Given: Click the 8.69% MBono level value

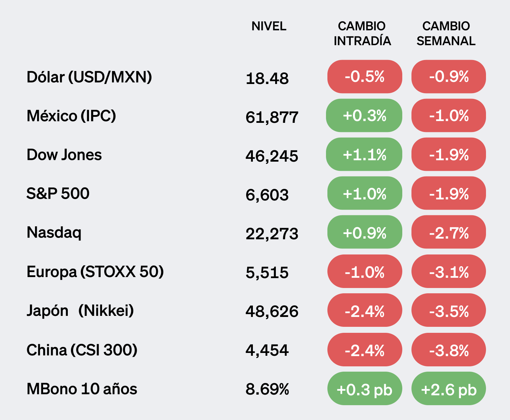Looking at the screenshot, I should click(x=267, y=389).
